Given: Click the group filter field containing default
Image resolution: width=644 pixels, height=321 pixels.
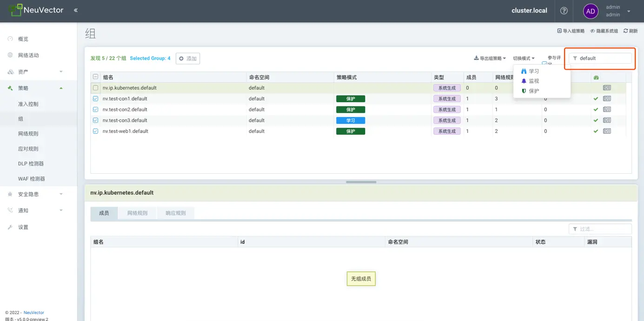Looking at the screenshot, I should pyautogui.click(x=603, y=59).
